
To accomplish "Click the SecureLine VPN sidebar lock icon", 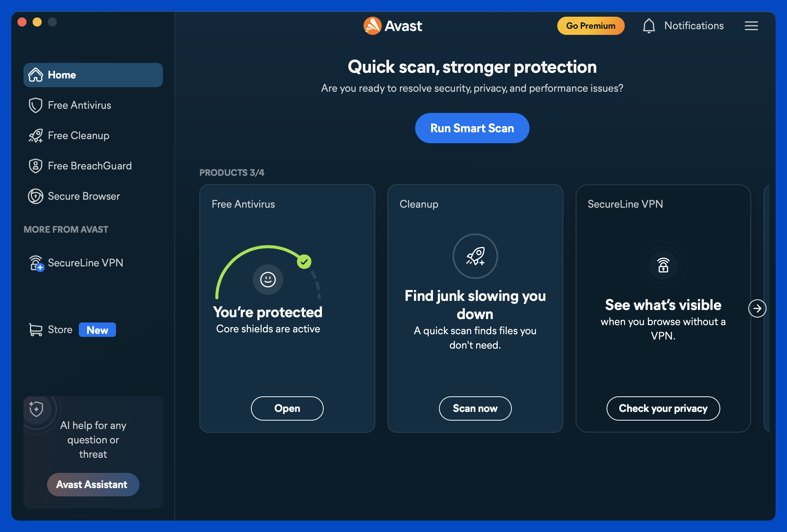I will (x=36, y=263).
